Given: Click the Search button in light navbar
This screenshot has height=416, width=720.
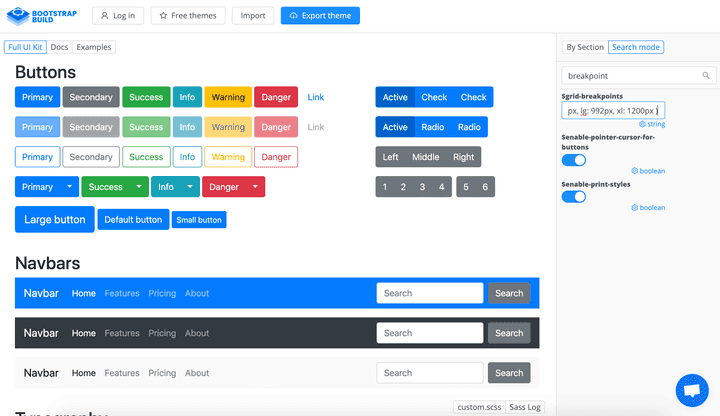Looking at the screenshot, I should (x=509, y=373).
